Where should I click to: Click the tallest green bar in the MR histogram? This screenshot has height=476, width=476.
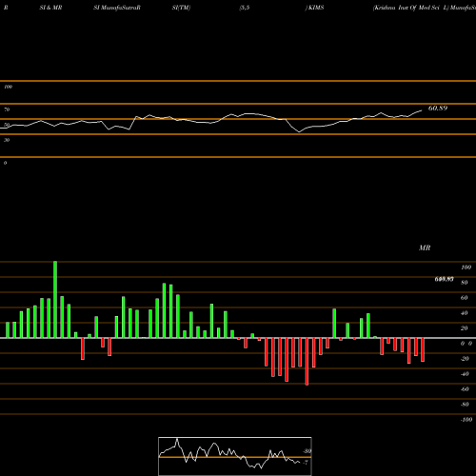point(55,300)
